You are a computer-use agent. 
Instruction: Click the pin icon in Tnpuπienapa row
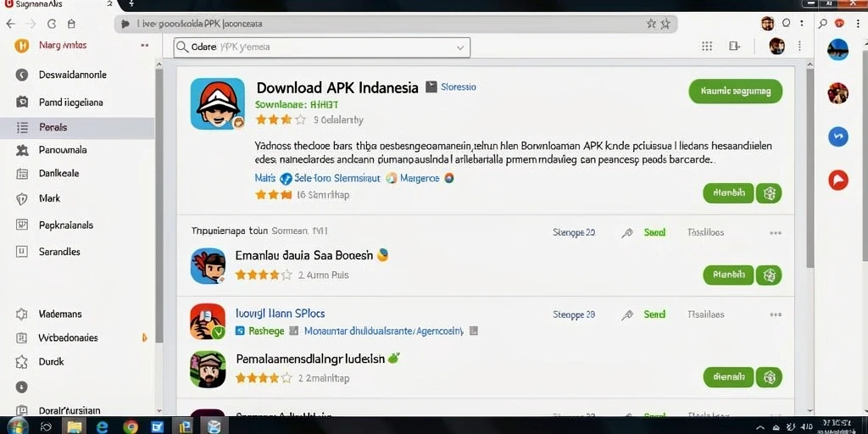(x=626, y=233)
